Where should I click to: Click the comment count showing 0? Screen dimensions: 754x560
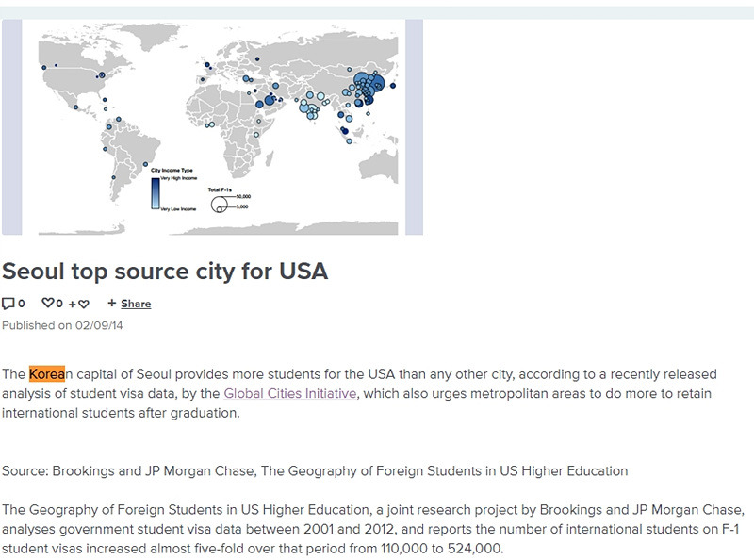21,303
